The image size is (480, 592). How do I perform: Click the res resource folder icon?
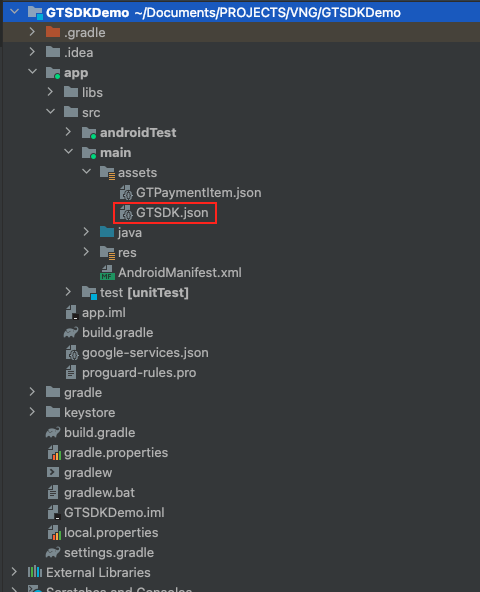[x=108, y=253]
